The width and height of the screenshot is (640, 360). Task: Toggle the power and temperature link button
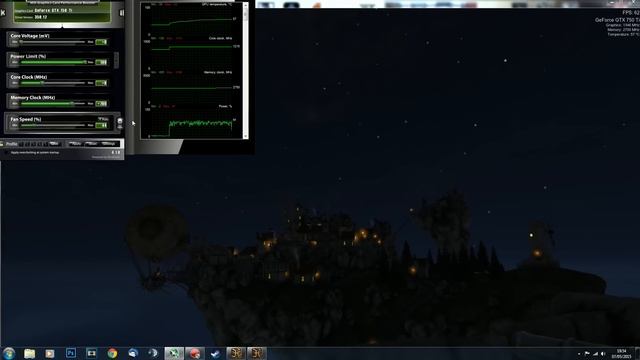[117, 60]
